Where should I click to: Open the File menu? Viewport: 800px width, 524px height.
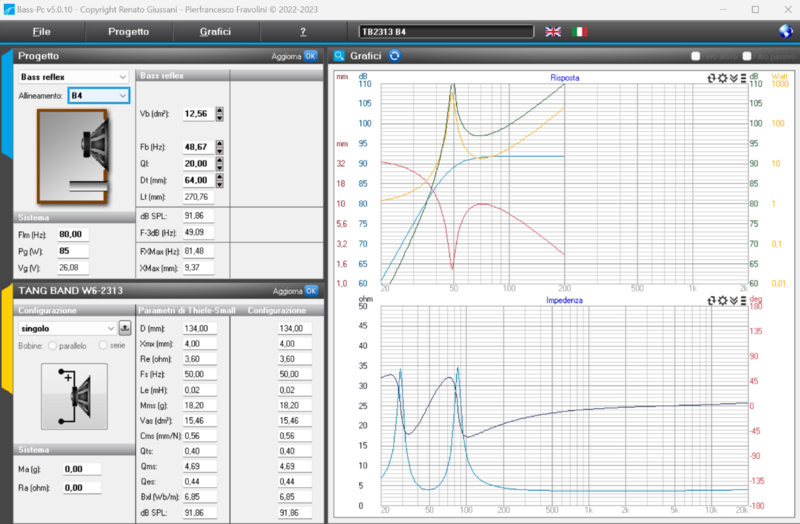[42, 32]
